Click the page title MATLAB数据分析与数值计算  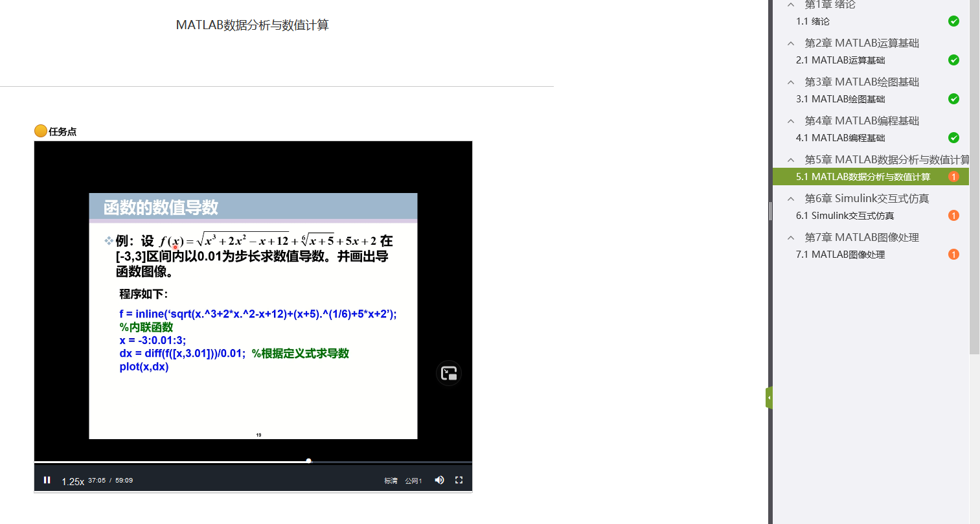pos(253,25)
